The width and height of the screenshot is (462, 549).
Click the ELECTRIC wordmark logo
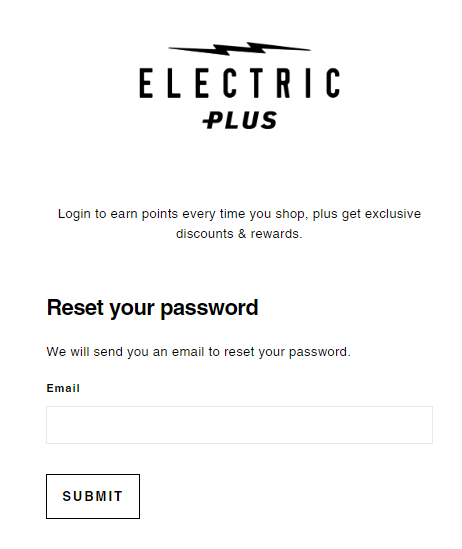click(240, 83)
